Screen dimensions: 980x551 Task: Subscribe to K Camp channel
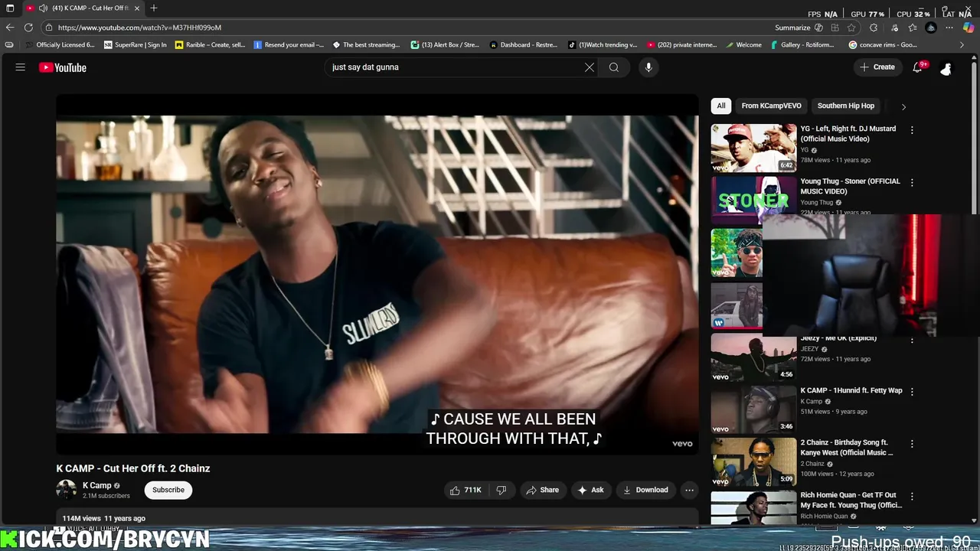pyautogui.click(x=168, y=490)
